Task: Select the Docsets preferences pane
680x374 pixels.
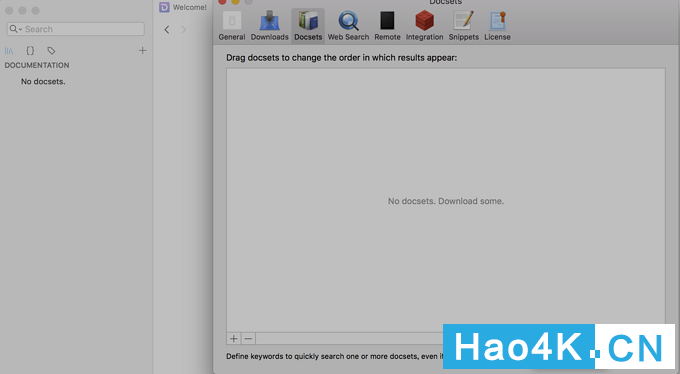Action: coord(308,26)
